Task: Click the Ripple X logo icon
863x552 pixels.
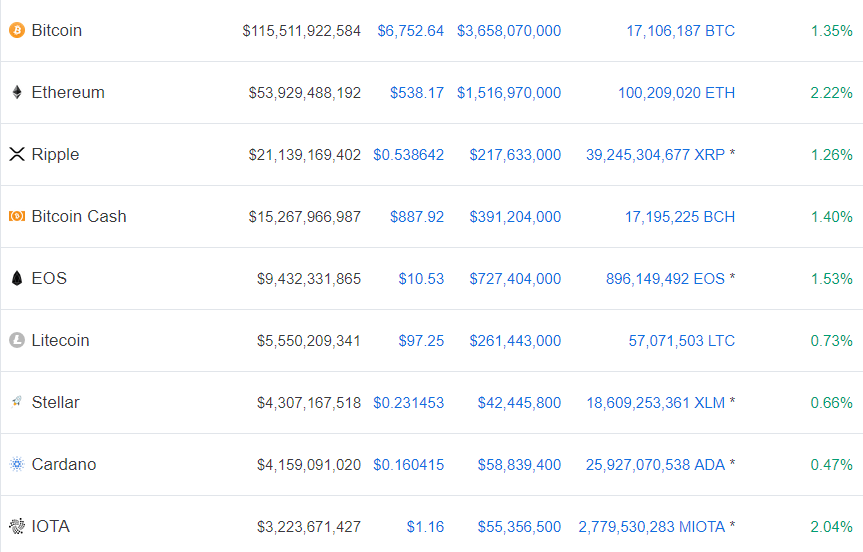Action: [17, 155]
